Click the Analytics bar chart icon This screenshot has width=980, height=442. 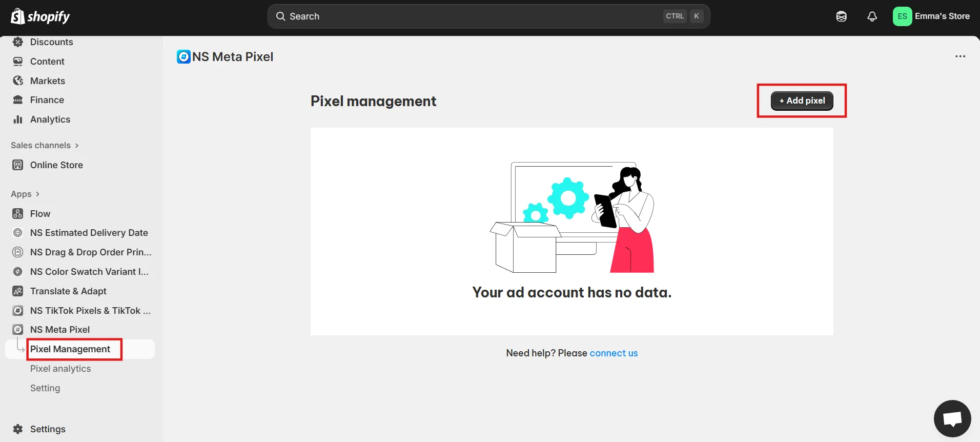click(x=18, y=119)
